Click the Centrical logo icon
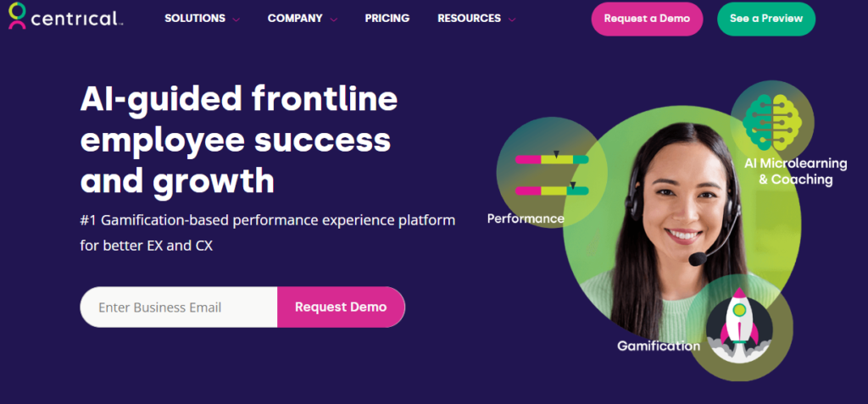868x404 pixels. coord(17,16)
